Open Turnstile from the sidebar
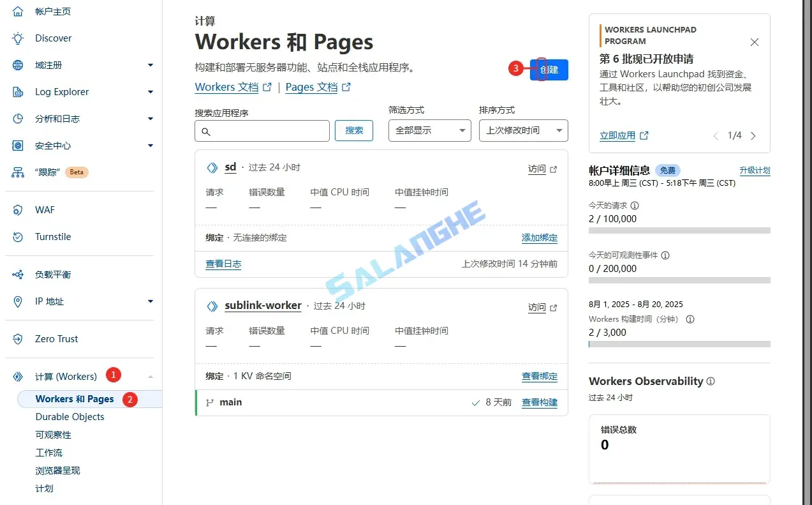 pos(53,236)
